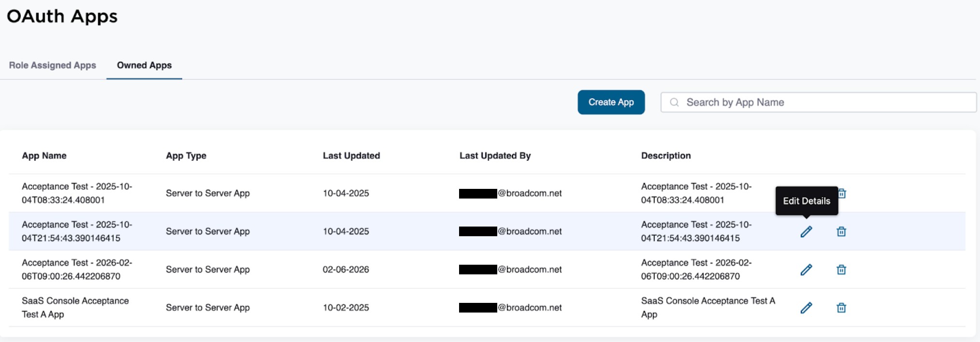Delete the Acceptance Test 21:54:43 app

tap(841, 231)
